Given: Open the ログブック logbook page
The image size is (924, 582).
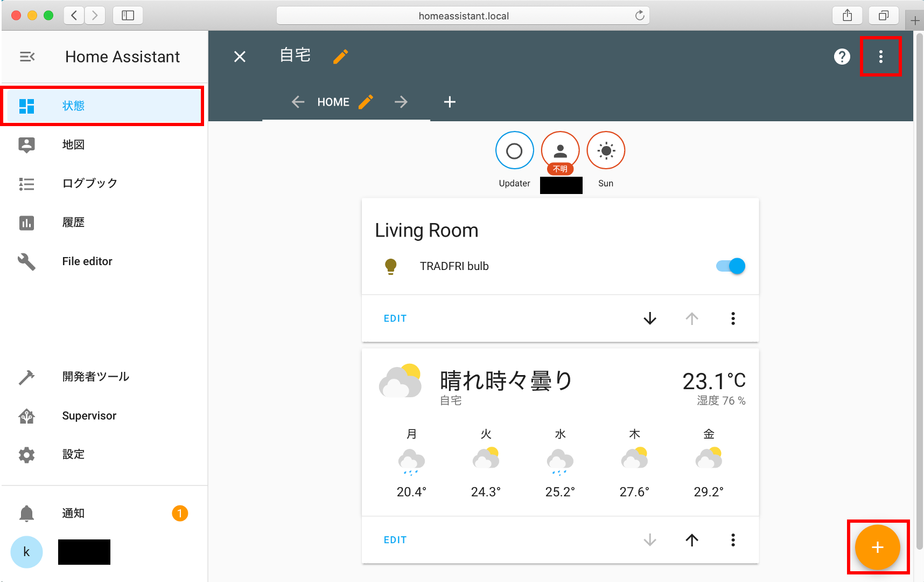Looking at the screenshot, I should click(103, 183).
